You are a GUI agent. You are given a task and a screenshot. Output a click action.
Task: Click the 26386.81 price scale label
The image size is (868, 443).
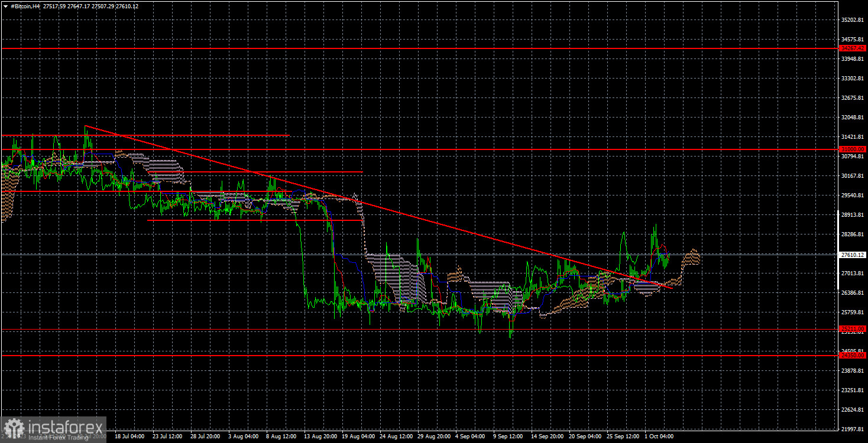[853, 293]
